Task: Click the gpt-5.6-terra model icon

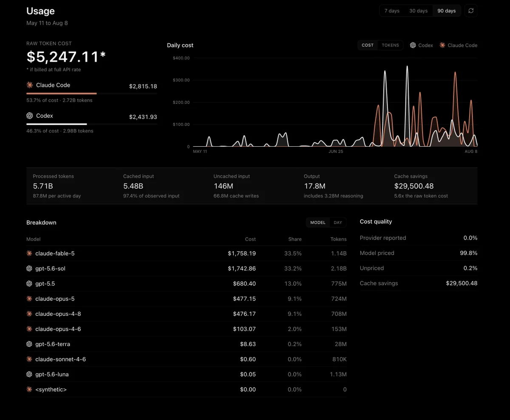Action: click(29, 344)
